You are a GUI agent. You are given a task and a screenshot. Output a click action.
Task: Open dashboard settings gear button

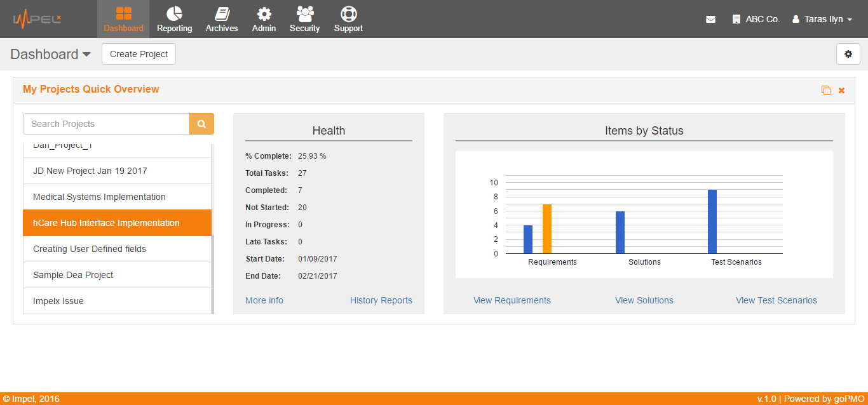coord(848,54)
